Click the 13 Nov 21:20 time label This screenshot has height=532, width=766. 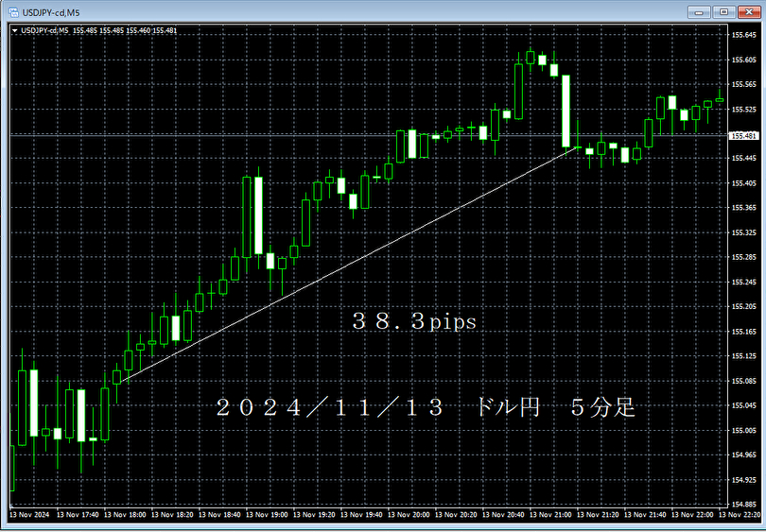(599, 515)
